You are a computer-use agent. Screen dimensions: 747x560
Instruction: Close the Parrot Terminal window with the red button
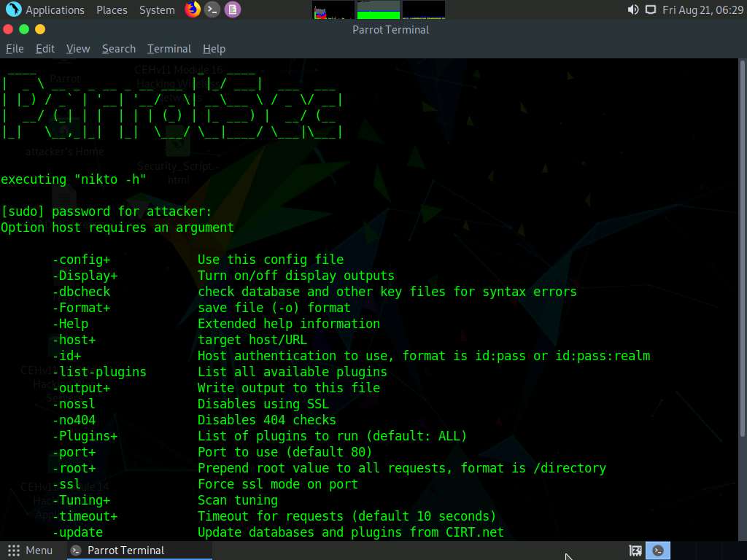pos(8,29)
